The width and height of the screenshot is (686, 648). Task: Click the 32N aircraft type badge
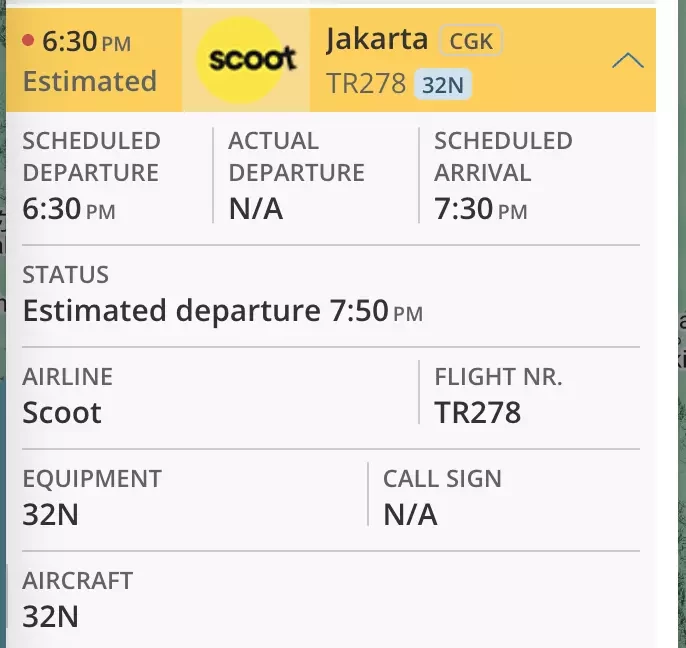(443, 84)
